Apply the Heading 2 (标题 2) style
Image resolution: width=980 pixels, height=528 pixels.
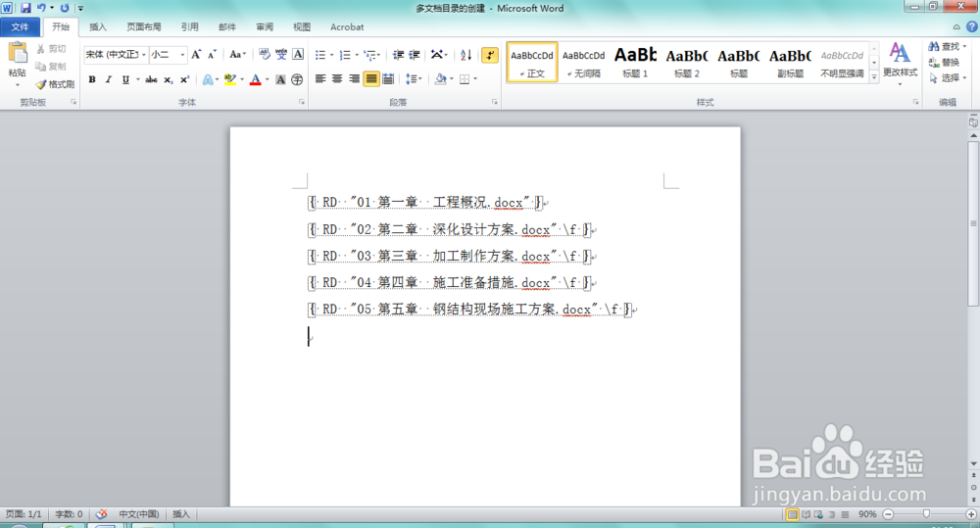(x=687, y=62)
